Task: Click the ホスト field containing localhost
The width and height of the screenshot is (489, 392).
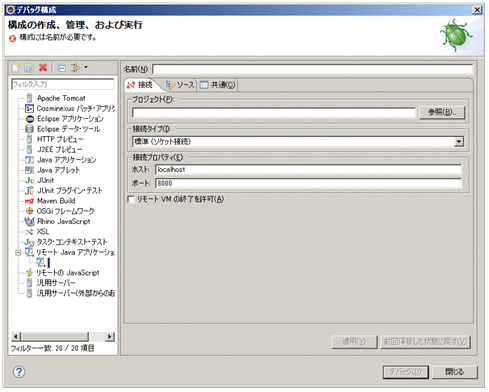Action: [308, 170]
